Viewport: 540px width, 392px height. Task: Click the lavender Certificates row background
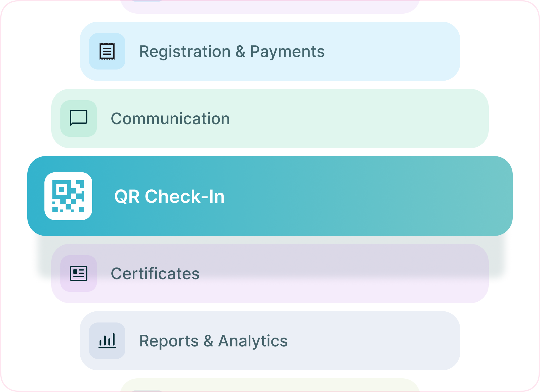pos(342,273)
